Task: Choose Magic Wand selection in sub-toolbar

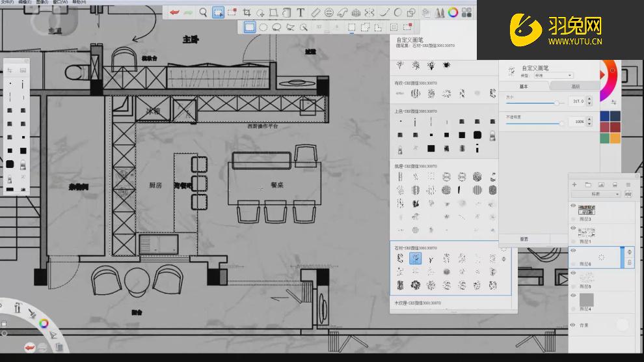Action: pyautogui.click(x=304, y=27)
